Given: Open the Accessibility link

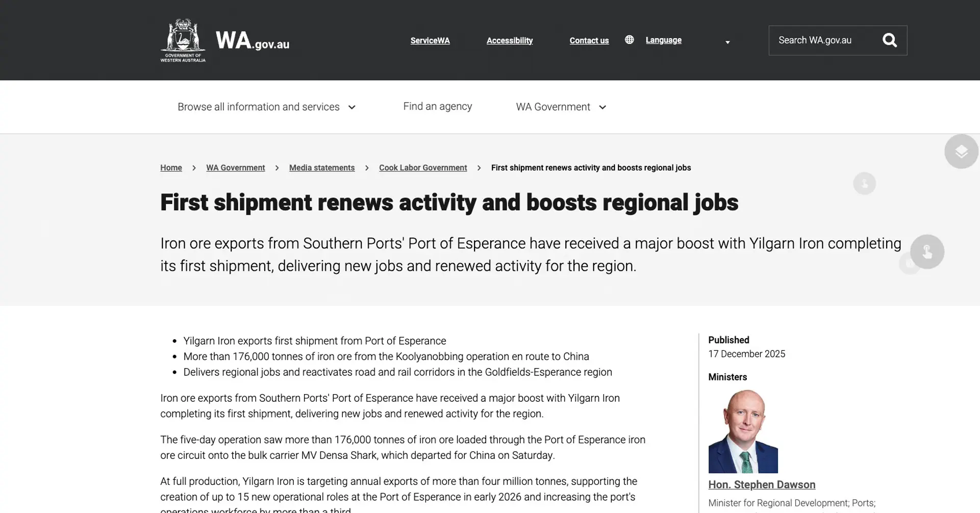Looking at the screenshot, I should (510, 41).
